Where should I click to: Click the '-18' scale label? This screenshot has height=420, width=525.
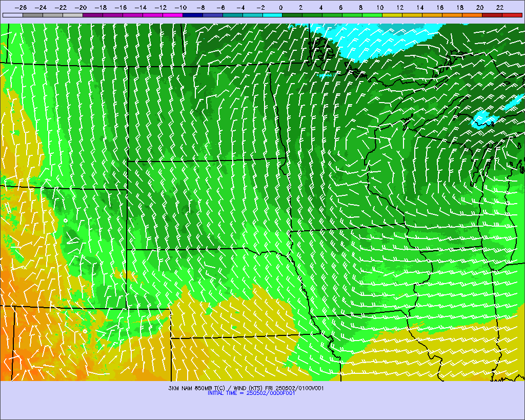101,8
